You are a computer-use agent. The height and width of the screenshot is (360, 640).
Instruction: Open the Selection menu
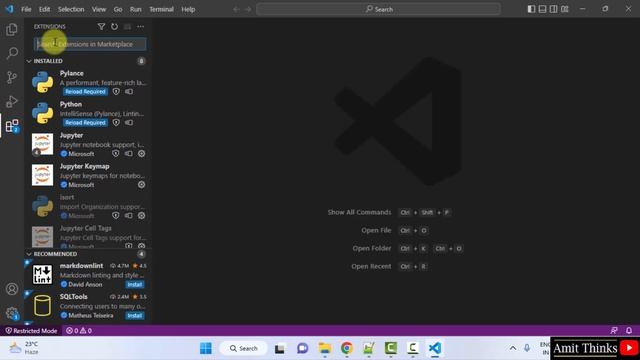71,9
